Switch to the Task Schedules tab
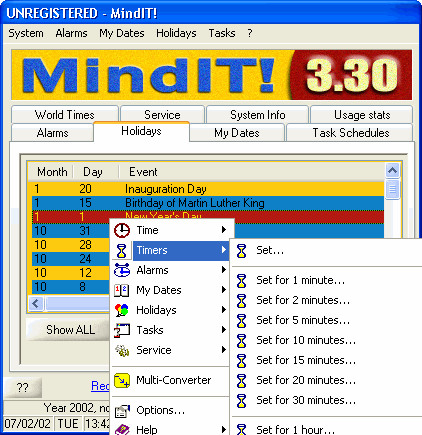 (x=351, y=133)
